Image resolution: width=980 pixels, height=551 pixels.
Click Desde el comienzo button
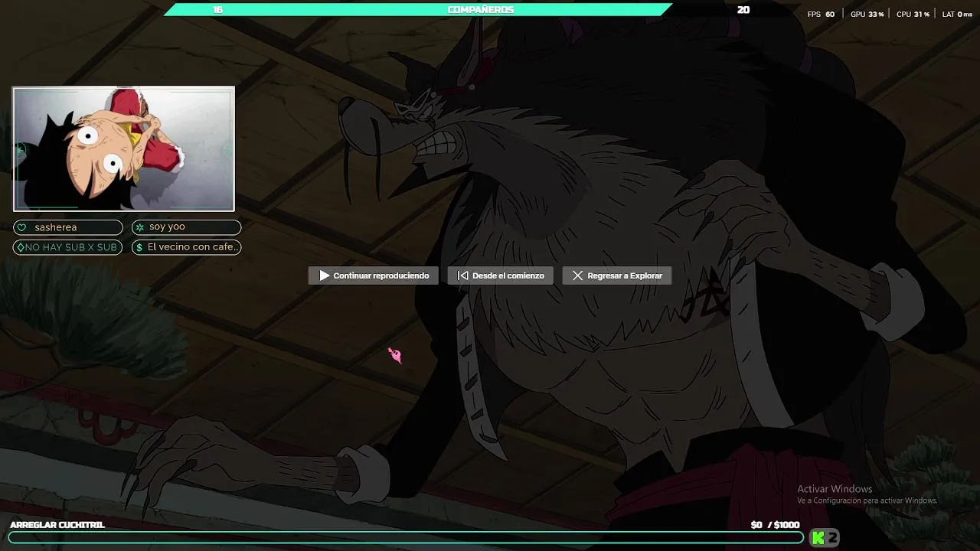click(501, 275)
